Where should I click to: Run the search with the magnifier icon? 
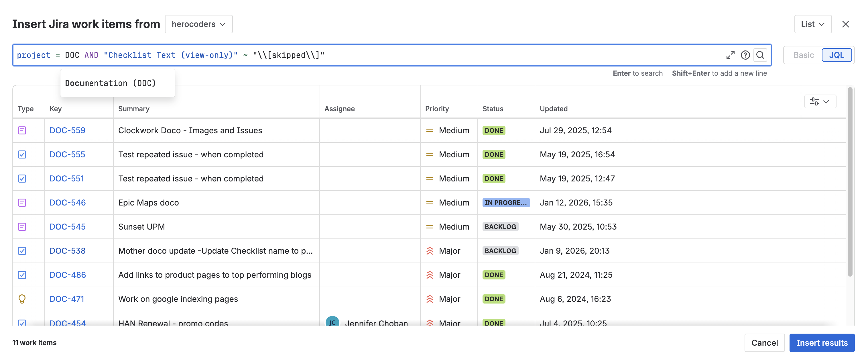(x=760, y=55)
